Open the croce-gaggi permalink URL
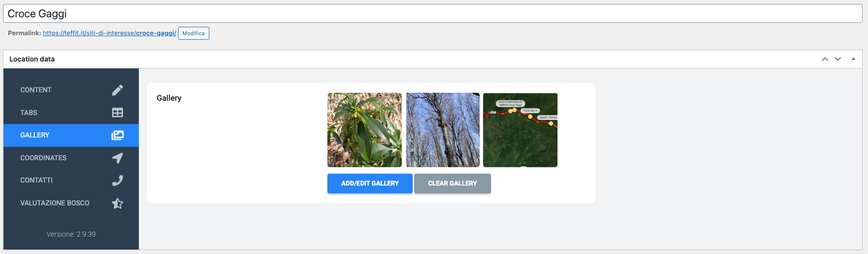The image size is (868, 254). pyautogui.click(x=110, y=33)
